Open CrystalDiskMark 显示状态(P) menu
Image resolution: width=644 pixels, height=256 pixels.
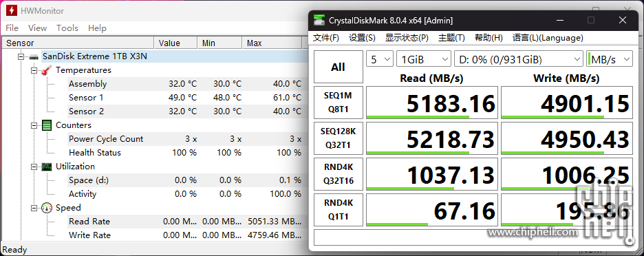(407, 38)
